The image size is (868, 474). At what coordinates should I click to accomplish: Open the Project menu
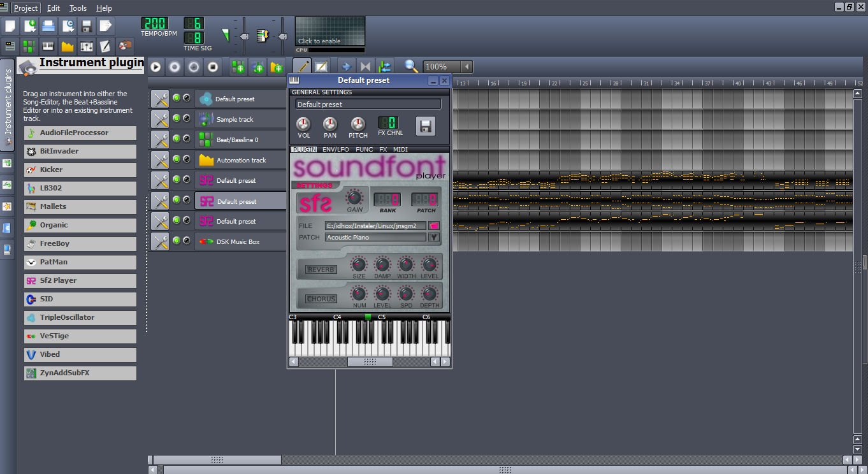26,8
